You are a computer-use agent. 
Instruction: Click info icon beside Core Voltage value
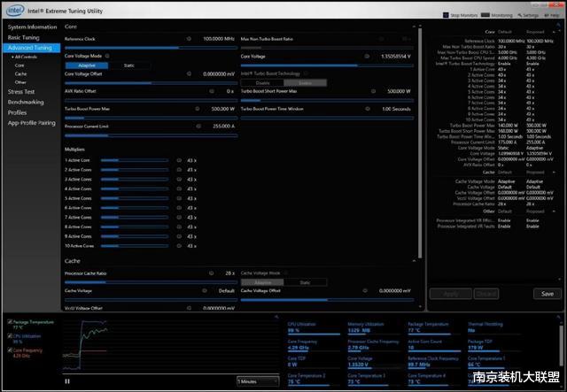368,56
